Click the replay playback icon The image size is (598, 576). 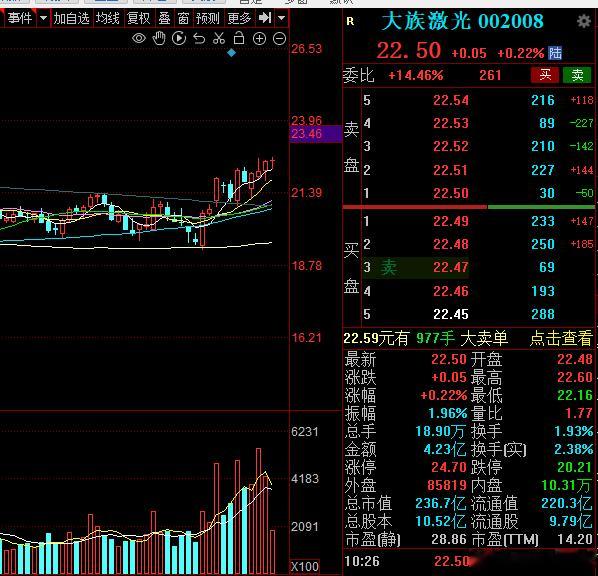click(179, 39)
